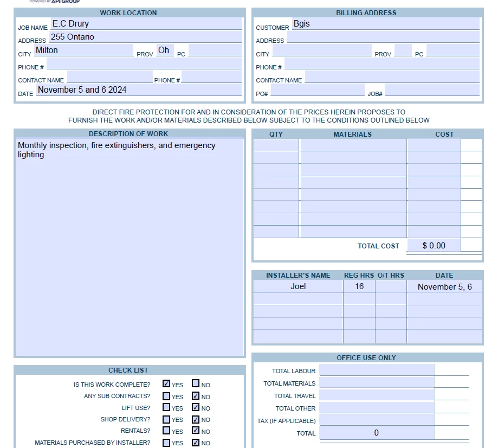
Task: Toggle NO for Rentals
Action: pos(196,430)
